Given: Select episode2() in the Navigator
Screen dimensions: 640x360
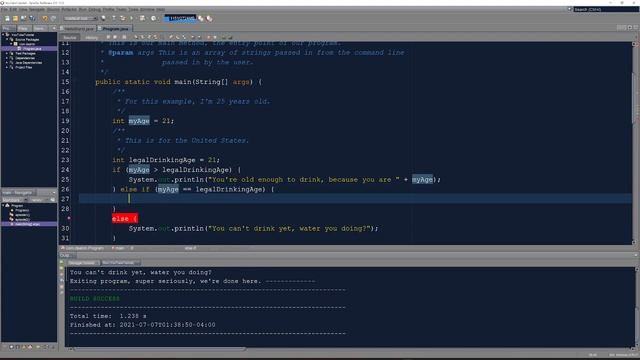Looking at the screenshot, I should 22,219.
